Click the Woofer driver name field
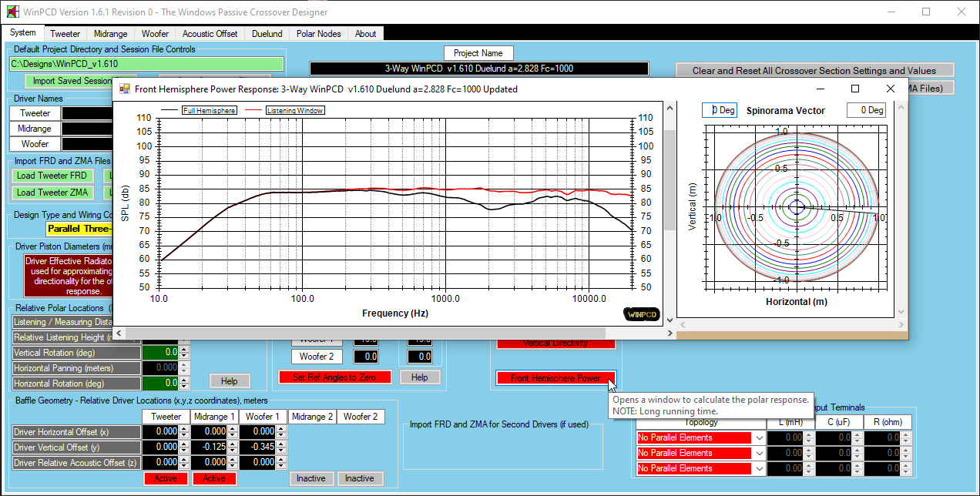 (x=88, y=144)
